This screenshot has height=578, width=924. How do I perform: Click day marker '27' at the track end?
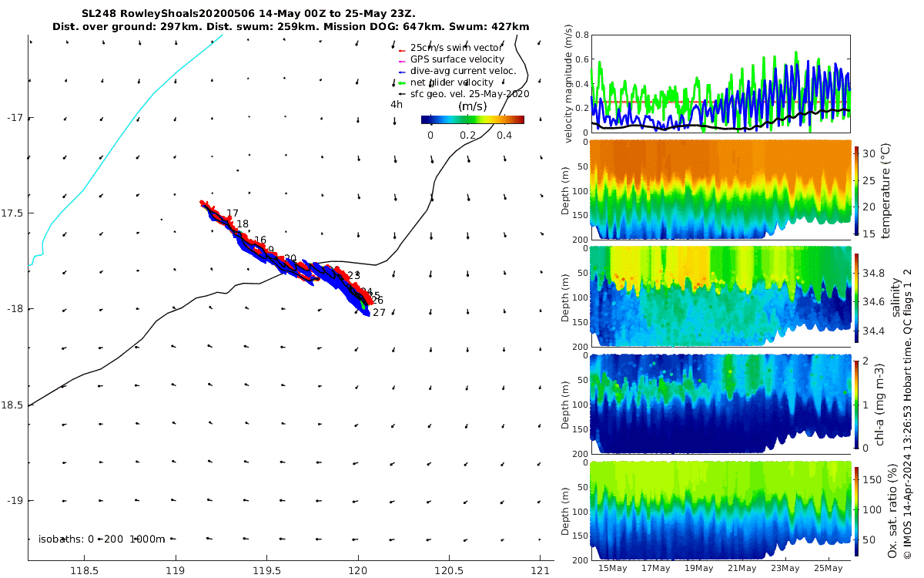[x=379, y=313]
